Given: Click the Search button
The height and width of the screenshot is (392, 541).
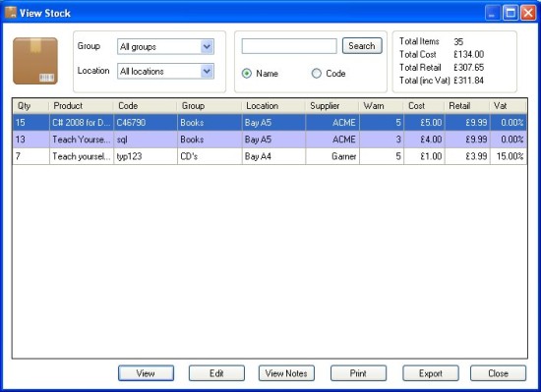Looking at the screenshot, I should (362, 46).
